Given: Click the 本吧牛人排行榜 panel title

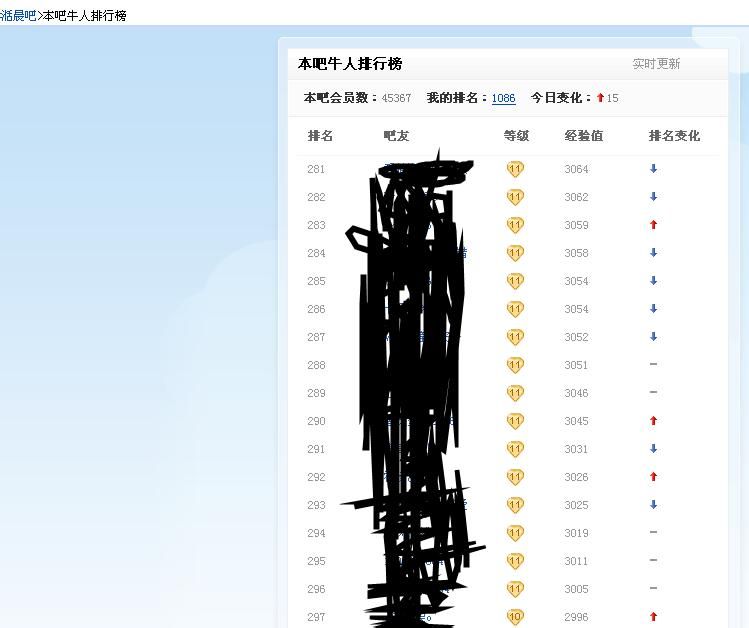Looking at the screenshot, I should click(x=350, y=64).
